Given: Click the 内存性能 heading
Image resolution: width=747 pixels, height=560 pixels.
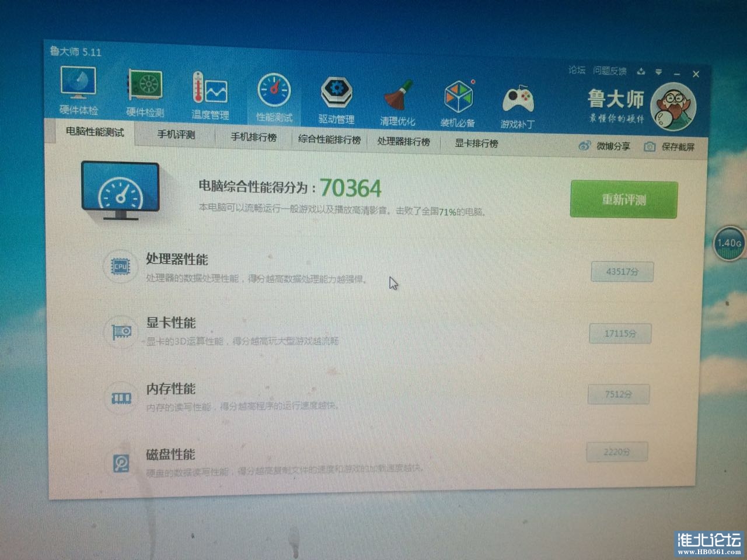Looking at the screenshot, I should pyautogui.click(x=170, y=388).
